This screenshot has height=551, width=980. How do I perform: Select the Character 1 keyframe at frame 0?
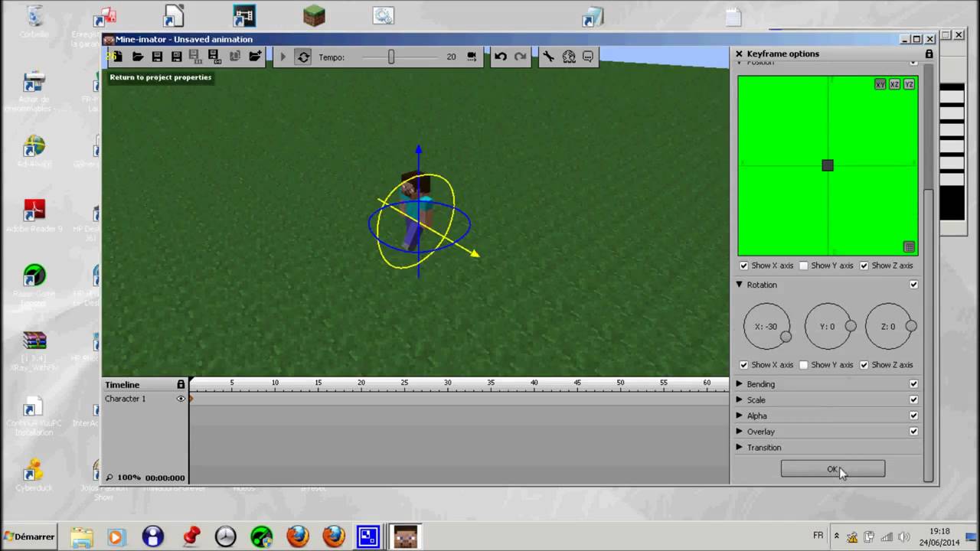pyautogui.click(x=191, y=399)
